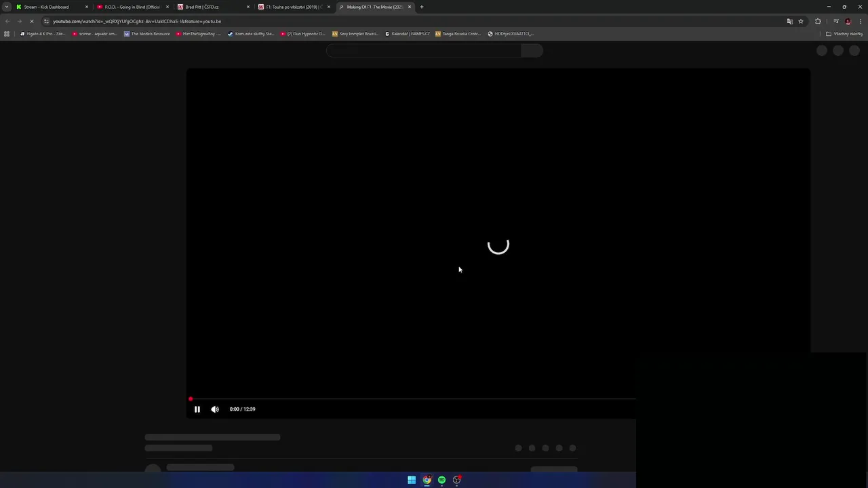Viewport: 868px width, 488px height.
Task: Open Chrome from the taskbar
Action: tap(427, 480)
